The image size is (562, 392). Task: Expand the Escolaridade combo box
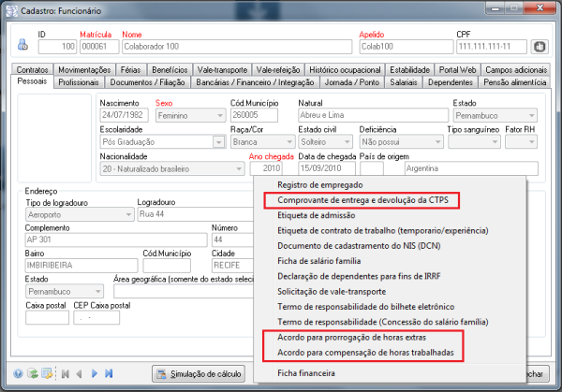point(215,141)
